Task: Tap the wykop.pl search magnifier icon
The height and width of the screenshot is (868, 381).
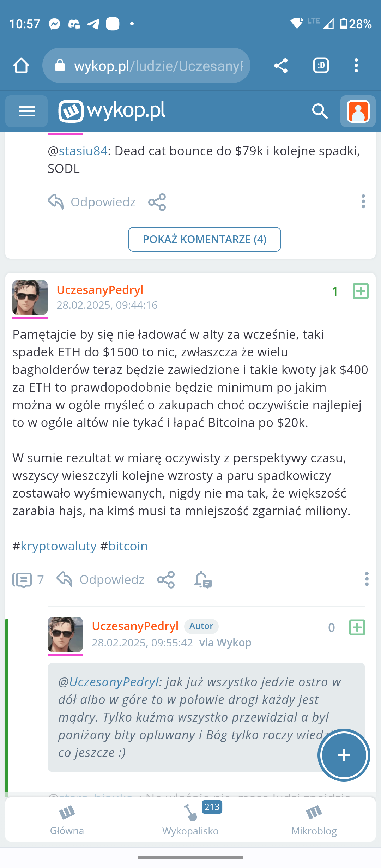Action: [320, 111]
